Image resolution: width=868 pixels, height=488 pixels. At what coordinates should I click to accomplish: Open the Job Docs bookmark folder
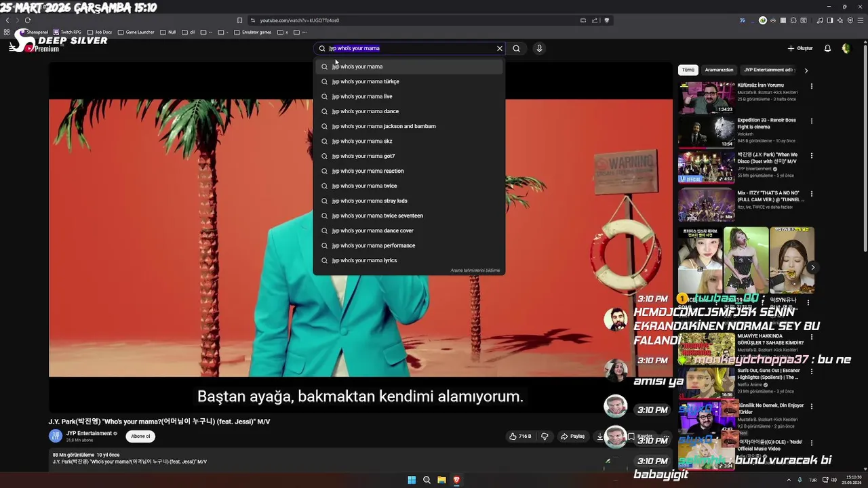click(x=100, y=32)
